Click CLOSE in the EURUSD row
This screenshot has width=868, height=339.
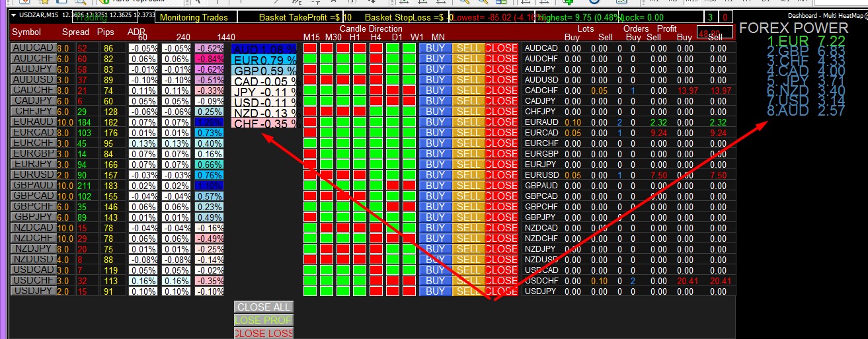[x=502, y=175]
